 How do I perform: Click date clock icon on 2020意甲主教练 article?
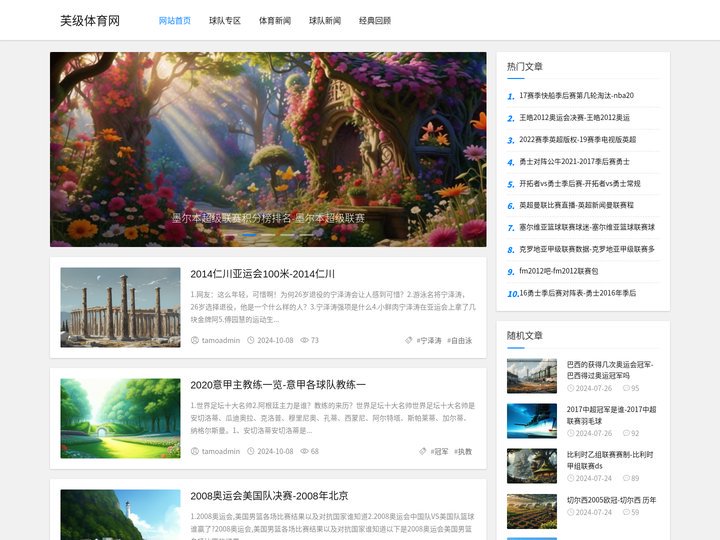(x=251, y=451)
